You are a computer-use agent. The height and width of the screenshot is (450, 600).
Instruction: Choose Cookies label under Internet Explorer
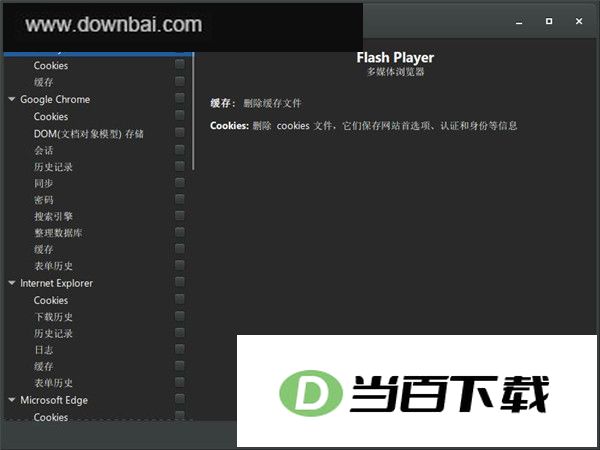(x=51, y=300)
